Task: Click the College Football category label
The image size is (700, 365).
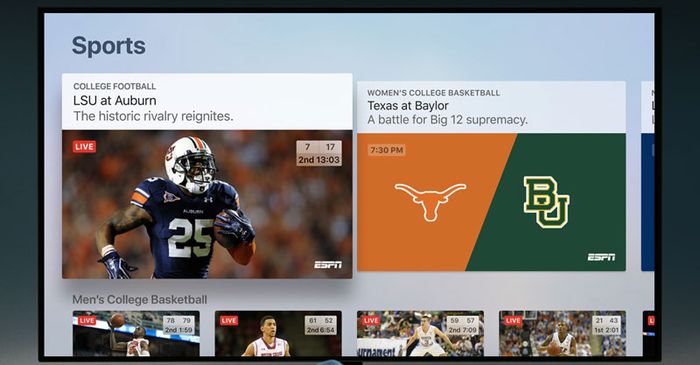Action: click(x=115, y=86)
